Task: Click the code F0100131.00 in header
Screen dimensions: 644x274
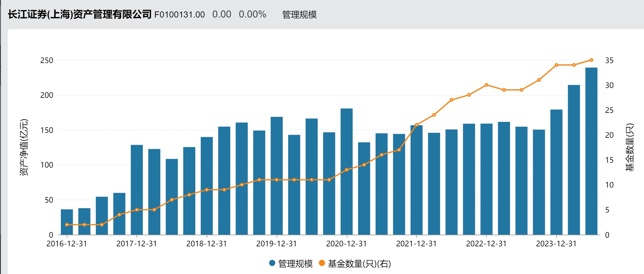Action: click(x=179, y=14)
